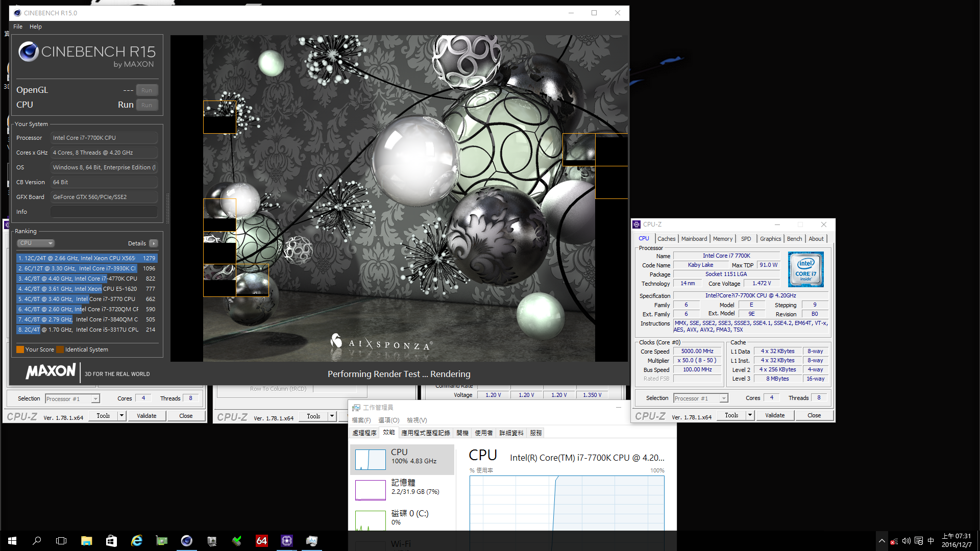
Task: Switch to Graphics tab in CPU-Z
Action: click(770, 239)
